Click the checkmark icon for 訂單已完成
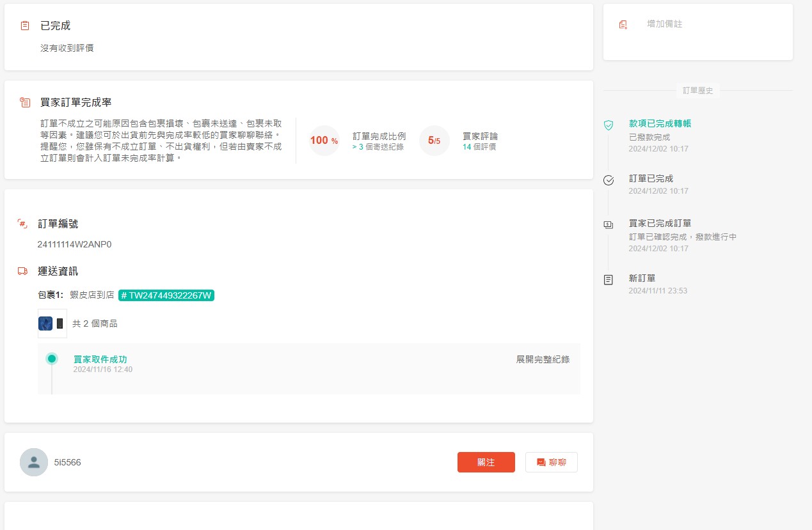 pos(609,180)
